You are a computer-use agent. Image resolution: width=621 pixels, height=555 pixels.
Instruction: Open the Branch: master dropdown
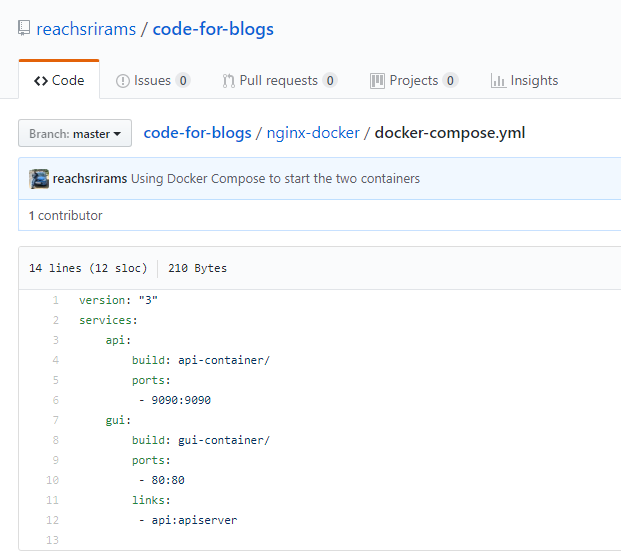coord(75,134)
